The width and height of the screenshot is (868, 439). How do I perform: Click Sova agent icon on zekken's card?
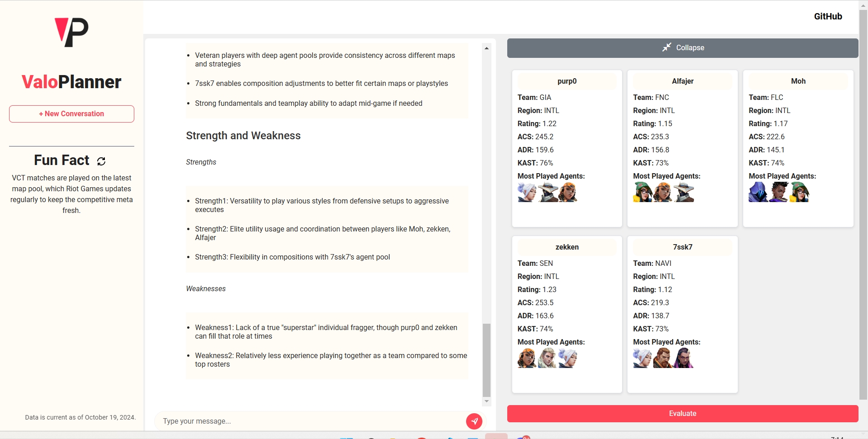click(x=548, y=358)
